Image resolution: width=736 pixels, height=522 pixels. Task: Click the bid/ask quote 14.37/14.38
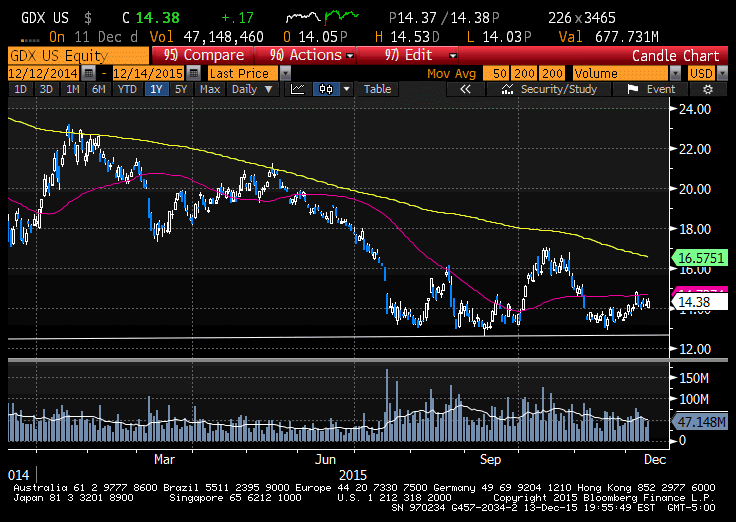tap(444, 18)
